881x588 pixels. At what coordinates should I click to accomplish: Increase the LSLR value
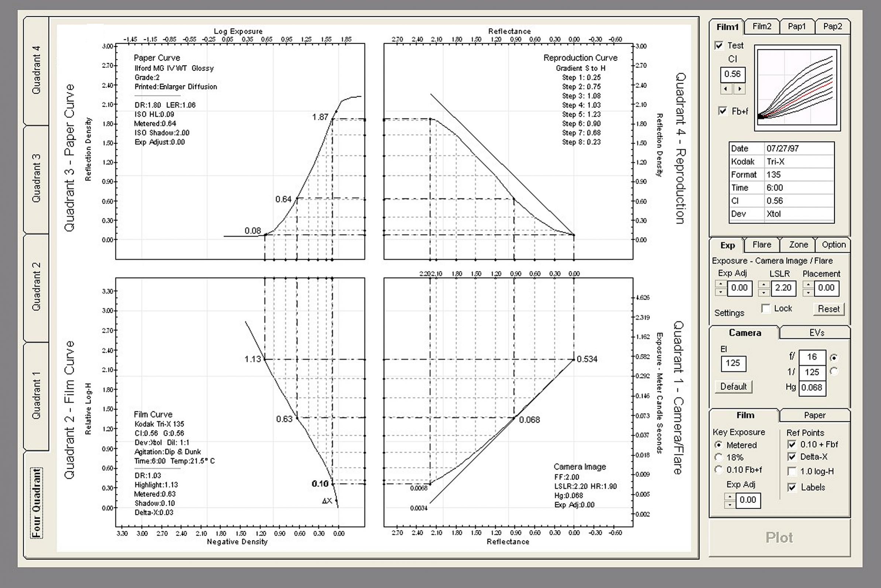(x=764, y=285)
